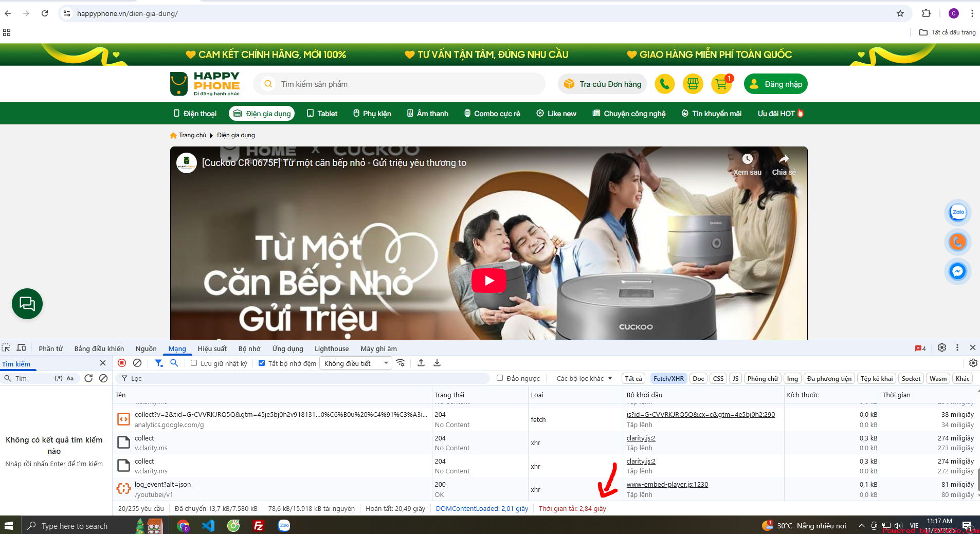The width and height of the screenshot is (980, 534).
Task: Open network conditions wifi icon
Action: (x=401, y=363)
